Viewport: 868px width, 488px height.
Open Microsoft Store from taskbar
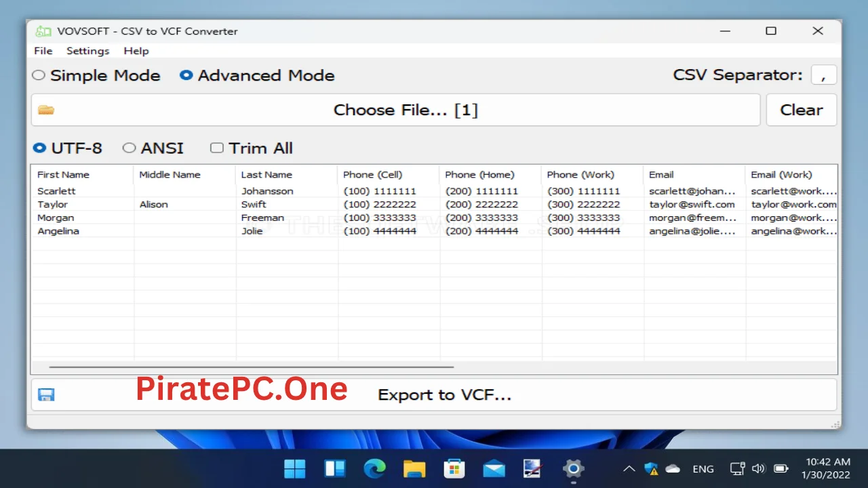[454, 468]
